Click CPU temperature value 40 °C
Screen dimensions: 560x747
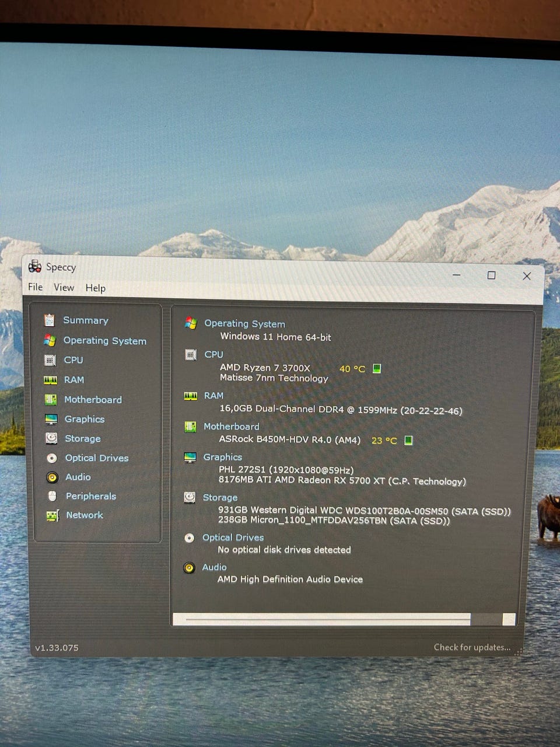click(352, 369)
